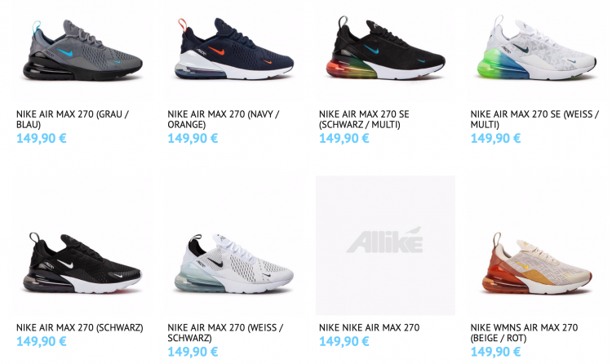Open NIKE AIR MAX 270 (GRAU / BLAU) title link

pos(73,119)
